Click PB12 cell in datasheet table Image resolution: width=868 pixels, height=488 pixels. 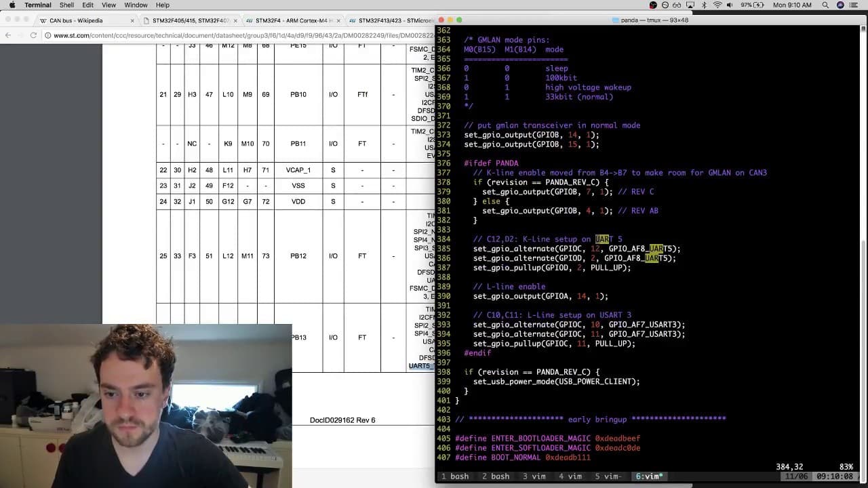[298, 256]
